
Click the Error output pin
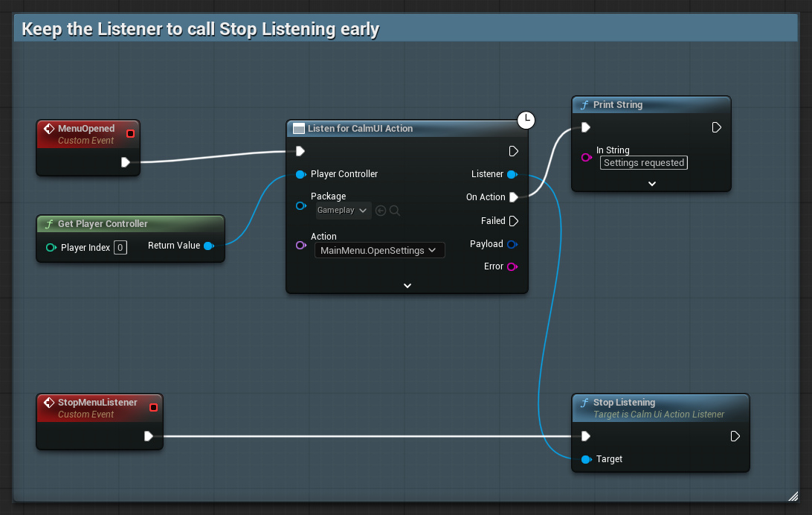click(x=512, y=267)
